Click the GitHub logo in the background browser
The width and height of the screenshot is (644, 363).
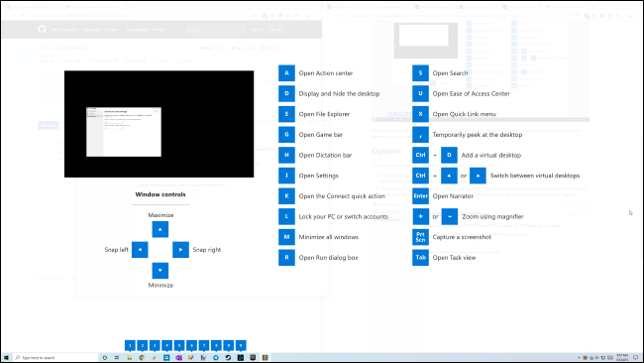42,29
